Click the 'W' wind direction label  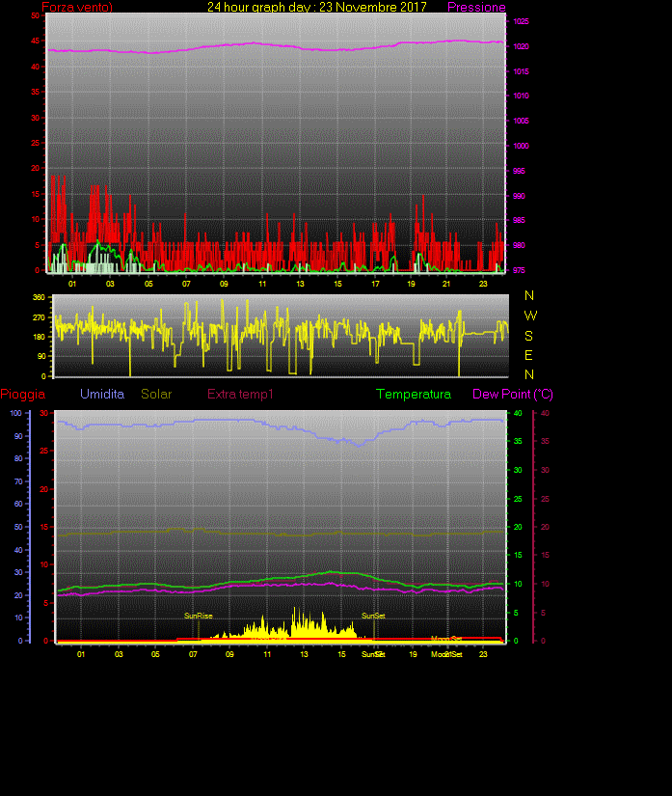click(x=530, y=316)
